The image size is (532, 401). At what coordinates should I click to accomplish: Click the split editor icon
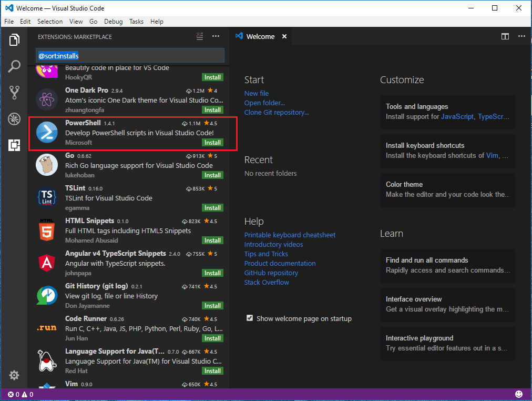[505, 36]
